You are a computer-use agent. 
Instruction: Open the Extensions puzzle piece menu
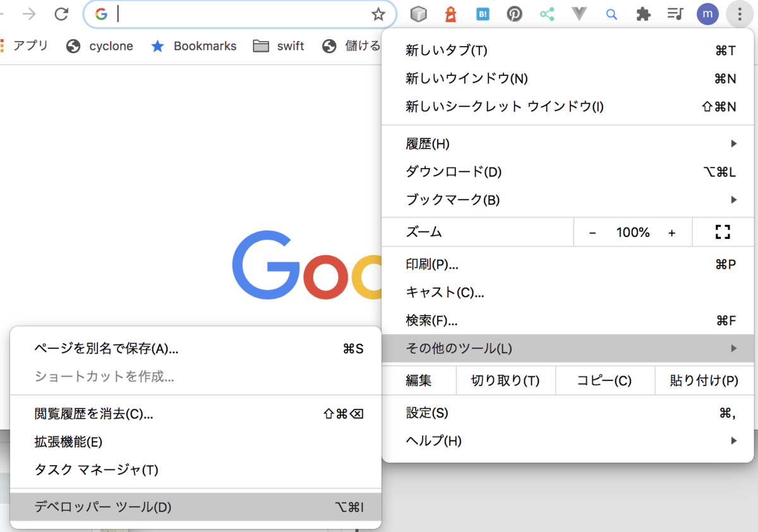coord(643,14)
